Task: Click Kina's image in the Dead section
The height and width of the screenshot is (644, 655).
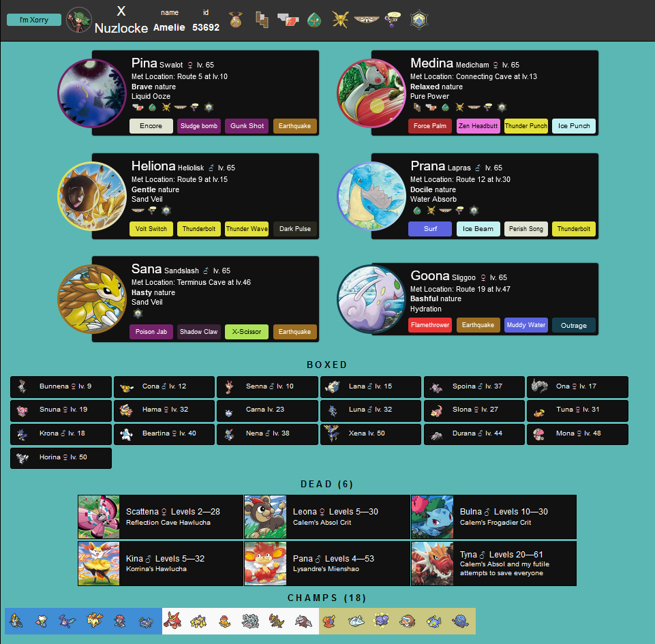Action: (x=99, y=564)
